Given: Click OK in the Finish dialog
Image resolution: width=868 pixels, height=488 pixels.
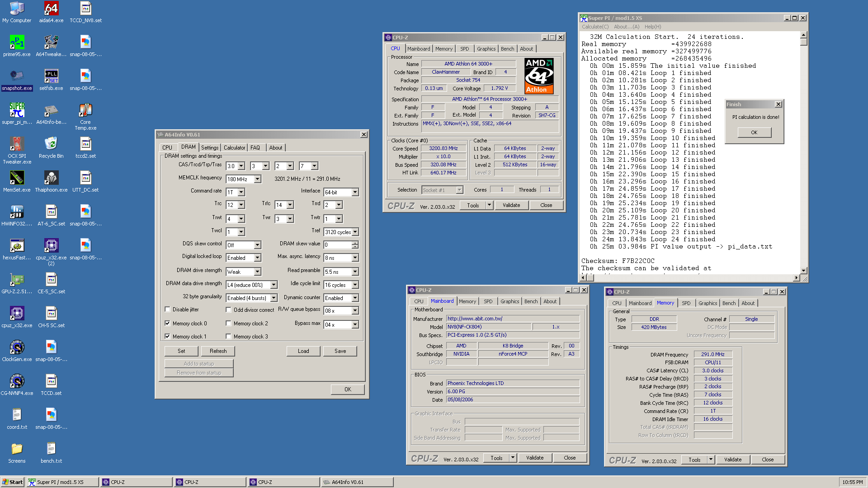Looking at the screenshot, I should click(754, 132).
